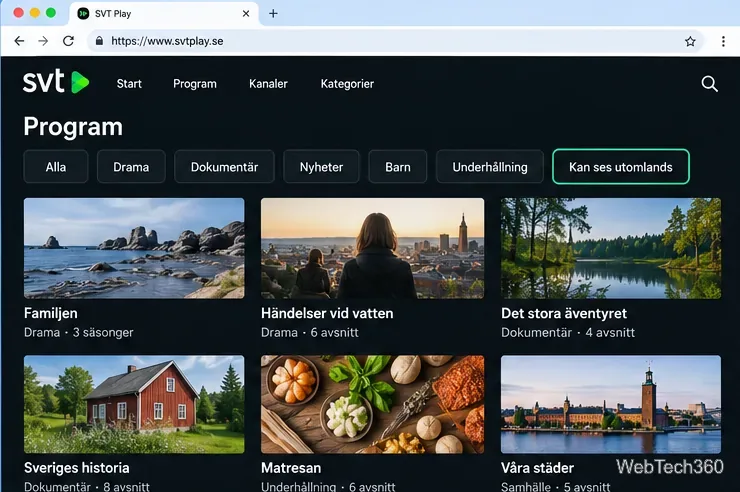The height and width of the screenshot is (492, 740).
Task: Click the Matresan title link
Action: click(291, 467)
